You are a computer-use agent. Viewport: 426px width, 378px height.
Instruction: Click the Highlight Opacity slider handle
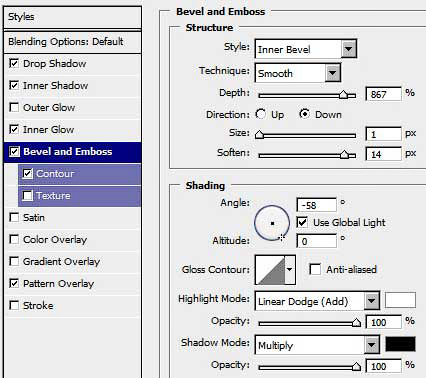(x=356, y=322)
